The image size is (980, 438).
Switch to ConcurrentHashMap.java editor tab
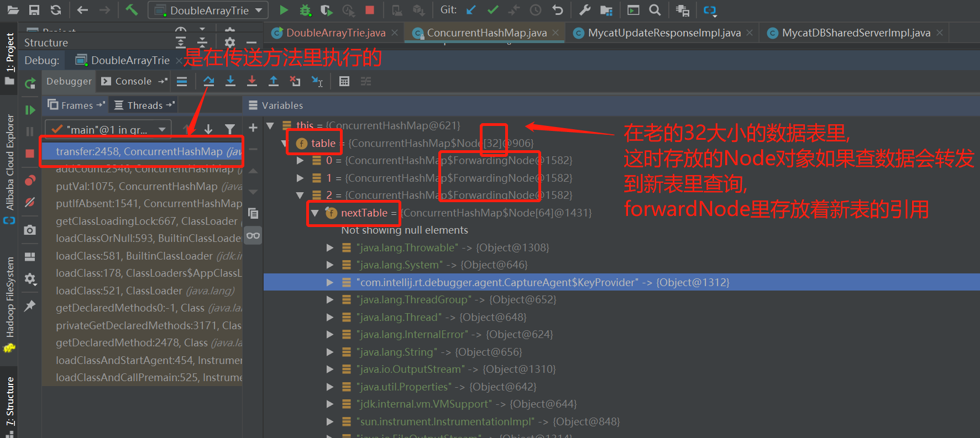(x=486, y=33)
